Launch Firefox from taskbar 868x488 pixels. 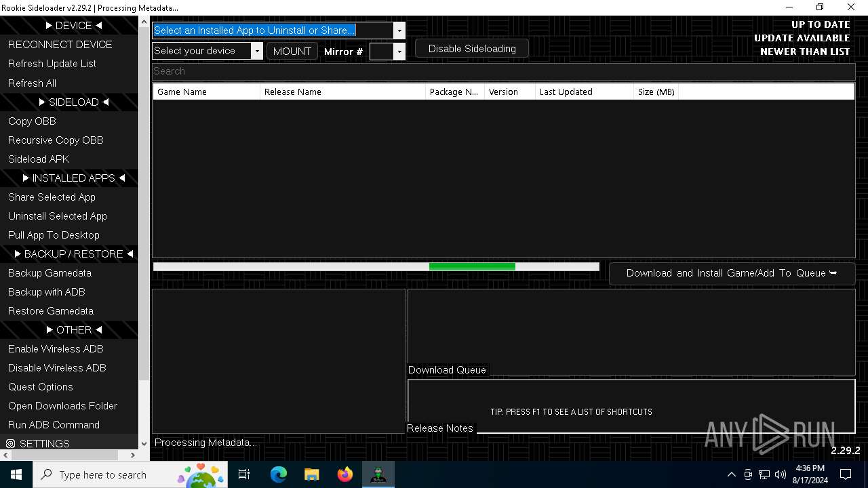click(344, 474)
